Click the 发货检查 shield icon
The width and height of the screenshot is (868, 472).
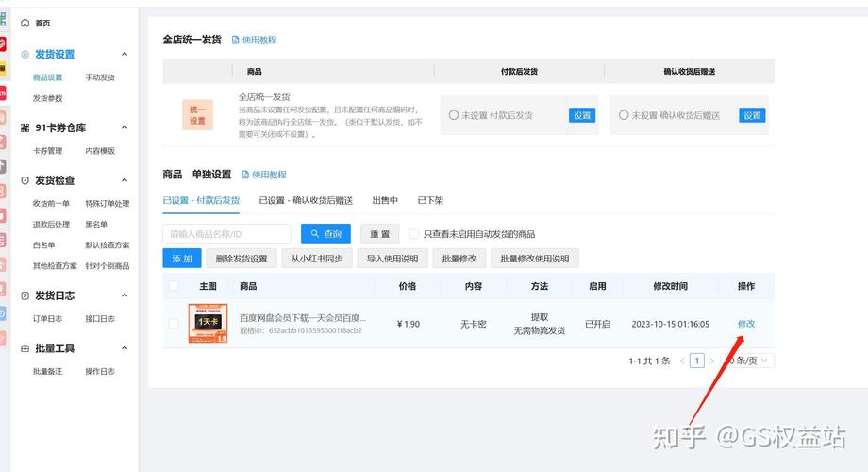25,180
